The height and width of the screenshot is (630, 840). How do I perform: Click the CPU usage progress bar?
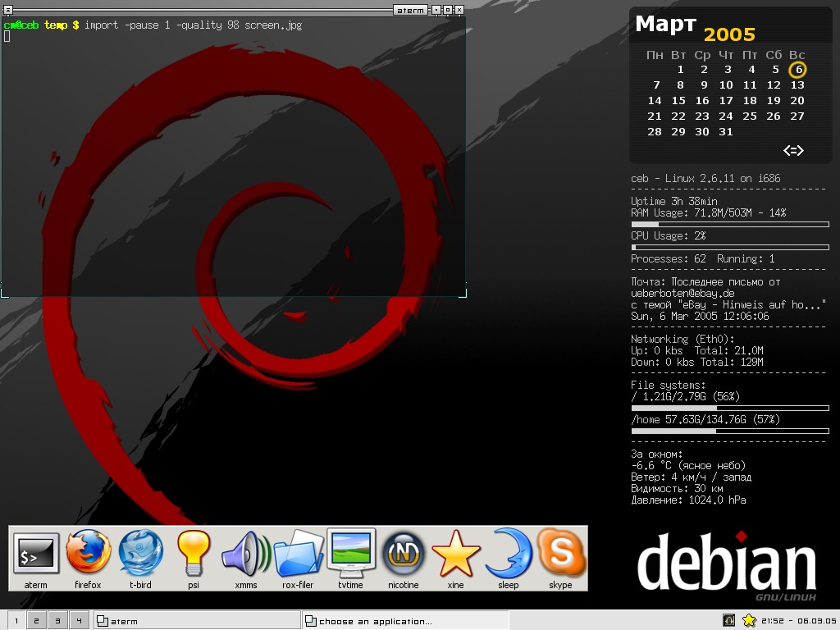[730, 248]
